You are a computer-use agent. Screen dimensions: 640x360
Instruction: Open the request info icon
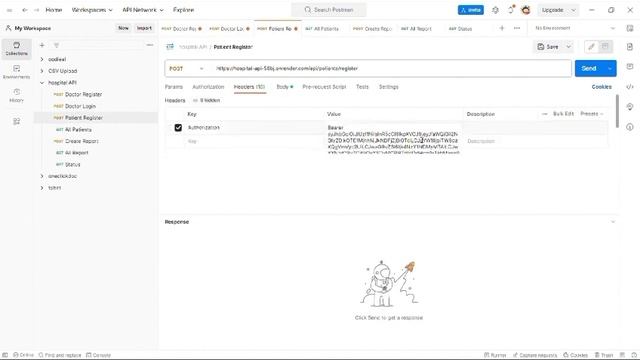[630, 127]
